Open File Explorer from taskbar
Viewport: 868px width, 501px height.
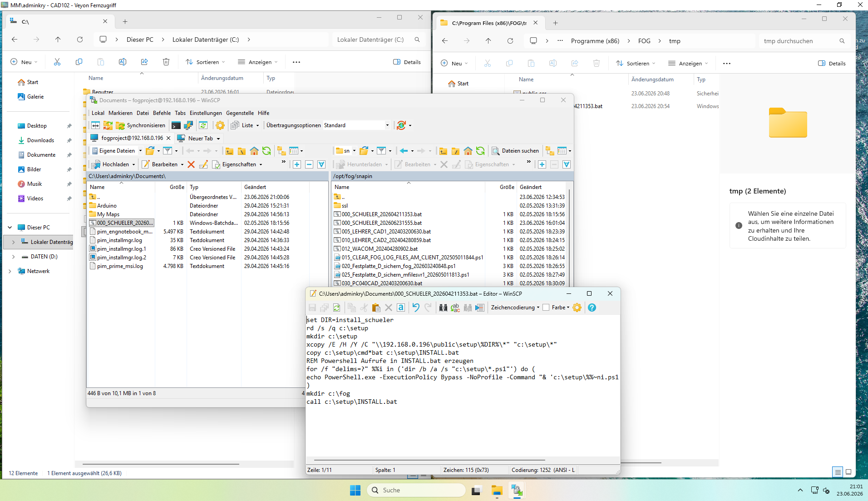[497, 490]
